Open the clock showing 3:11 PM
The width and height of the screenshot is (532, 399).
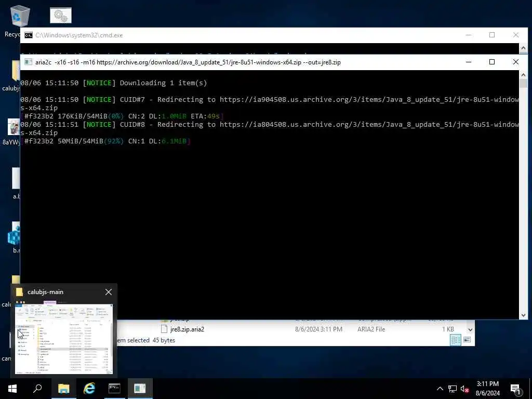tap(487, 389)
